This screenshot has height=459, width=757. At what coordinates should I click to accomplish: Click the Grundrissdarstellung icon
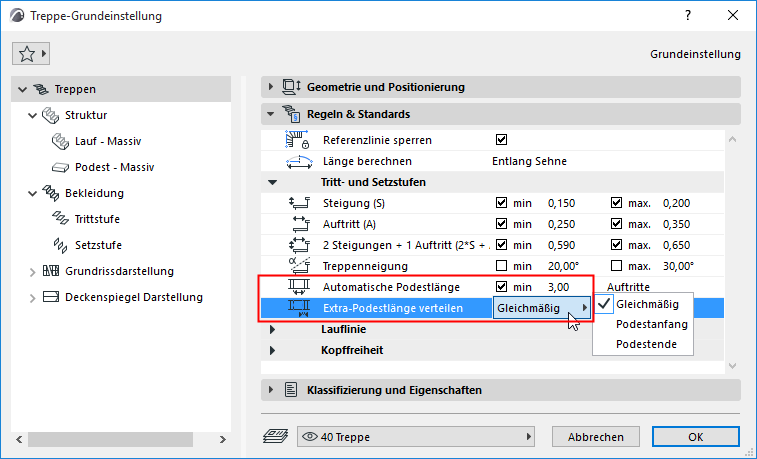(51, 271)
